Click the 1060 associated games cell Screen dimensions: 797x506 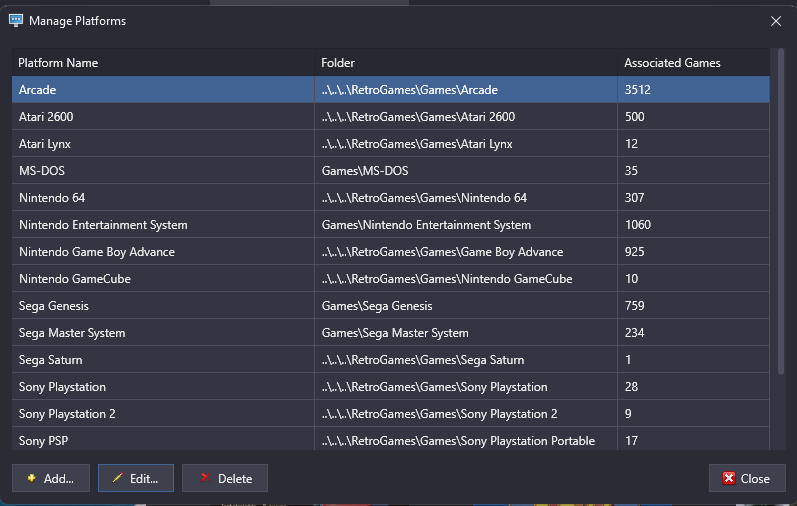tap(693, 224)
